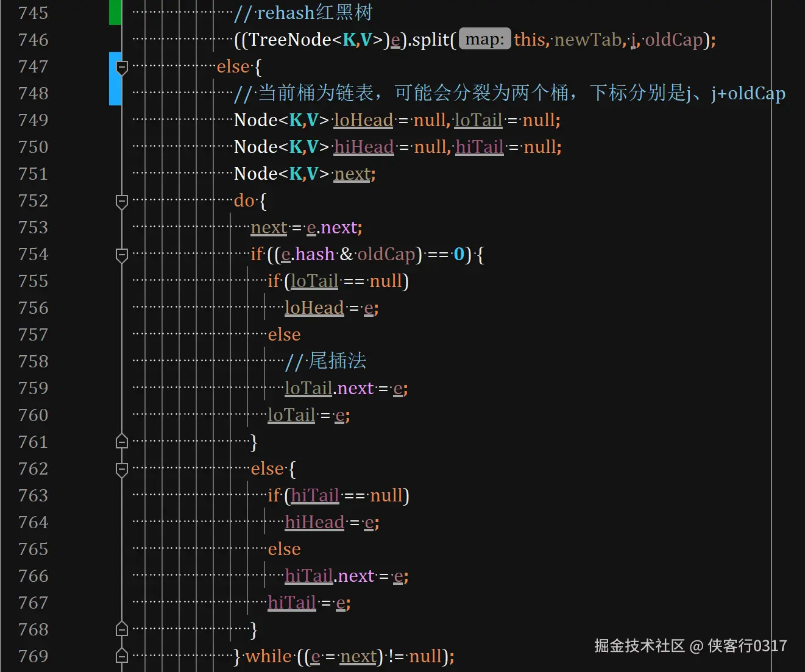Viewport: 805px width, 672px height.
Task: Click the comment about 当前桶为链表 on line 748
Action: coord(509,93)
